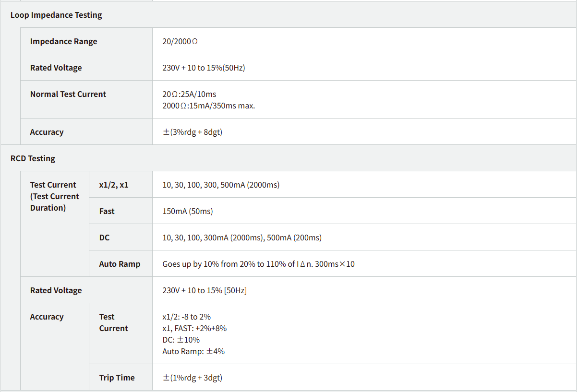This screenshot has height=392, width=578.
Task: Click the x1/2, x1 sub-row label
Action: click(x=114, y=185)
